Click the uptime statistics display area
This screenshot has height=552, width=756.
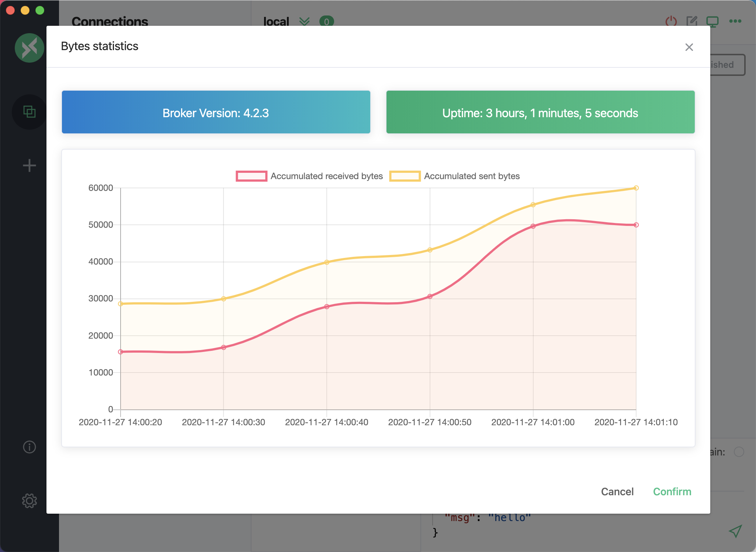(x=540, y=112)
